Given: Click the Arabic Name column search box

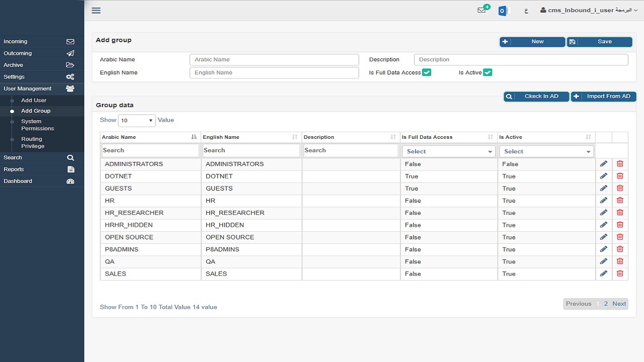Looking at the screenshot, I should tap(150, 150).
